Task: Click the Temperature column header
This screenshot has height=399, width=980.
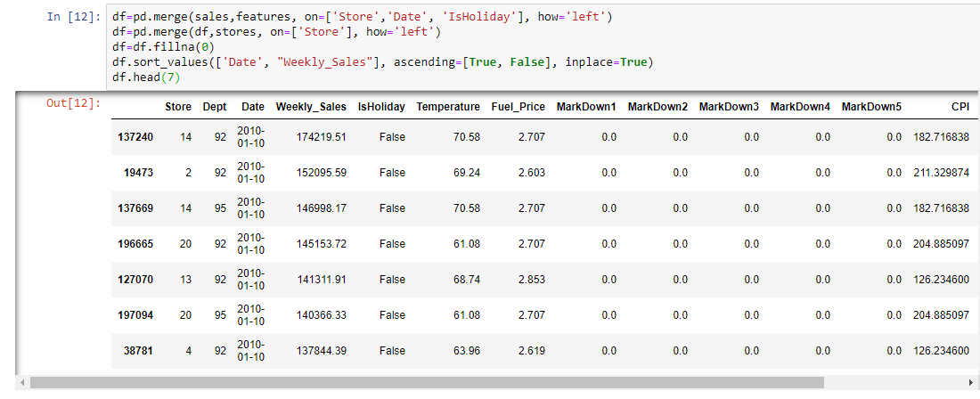Action: (x=448, y=108)
